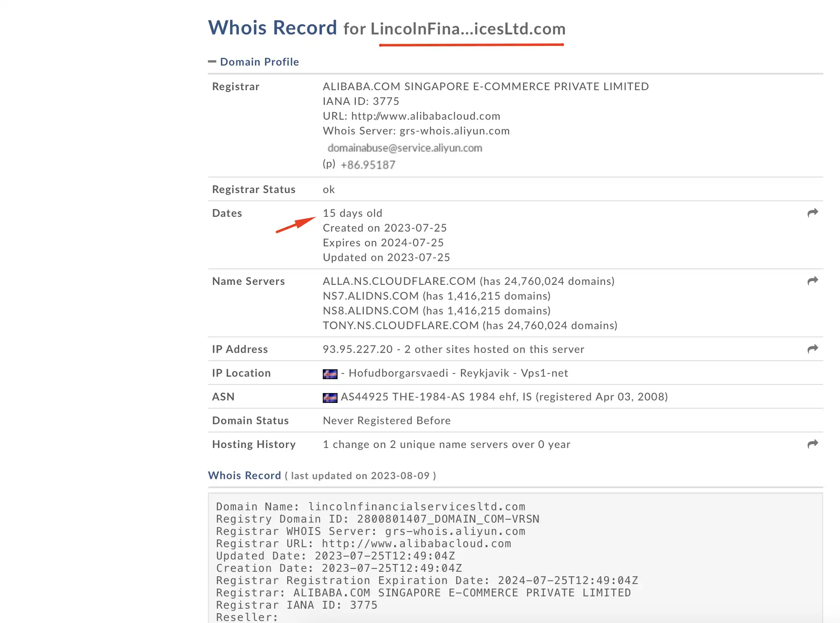The width and height of the screenshot is (840, 623).
Task: Click Created on 2023-07-25 line
Action: pyautogui.click(x=385, y=228)
